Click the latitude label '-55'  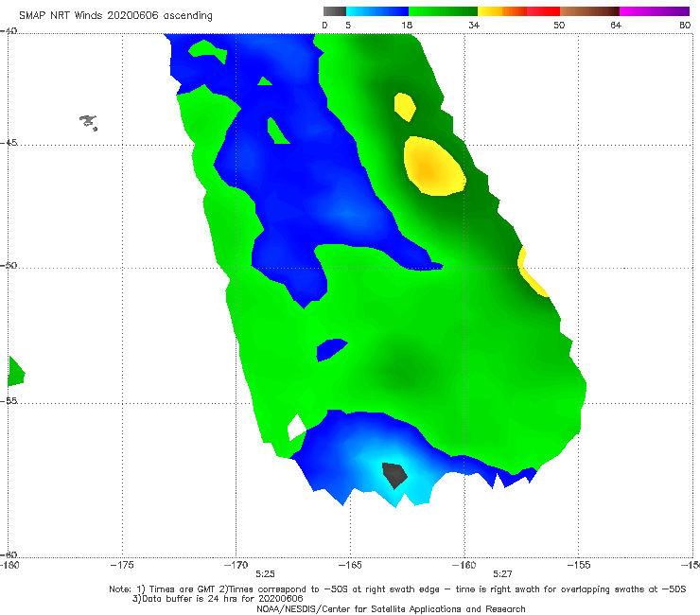(x=9, y=400)
